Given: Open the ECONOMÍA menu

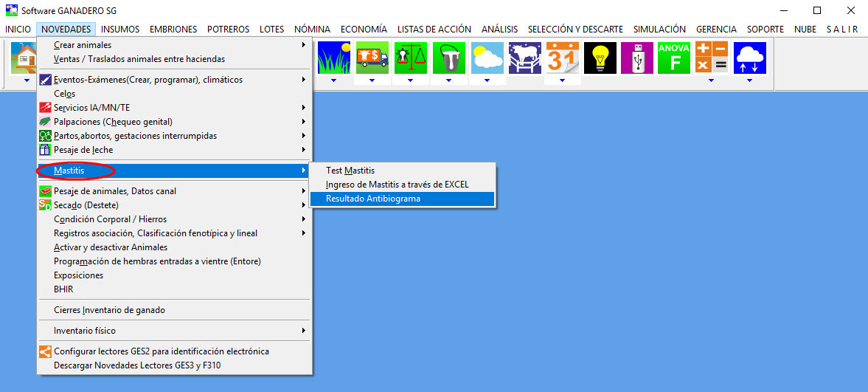Looking at the screenshot, I should [x=364, y=30].
